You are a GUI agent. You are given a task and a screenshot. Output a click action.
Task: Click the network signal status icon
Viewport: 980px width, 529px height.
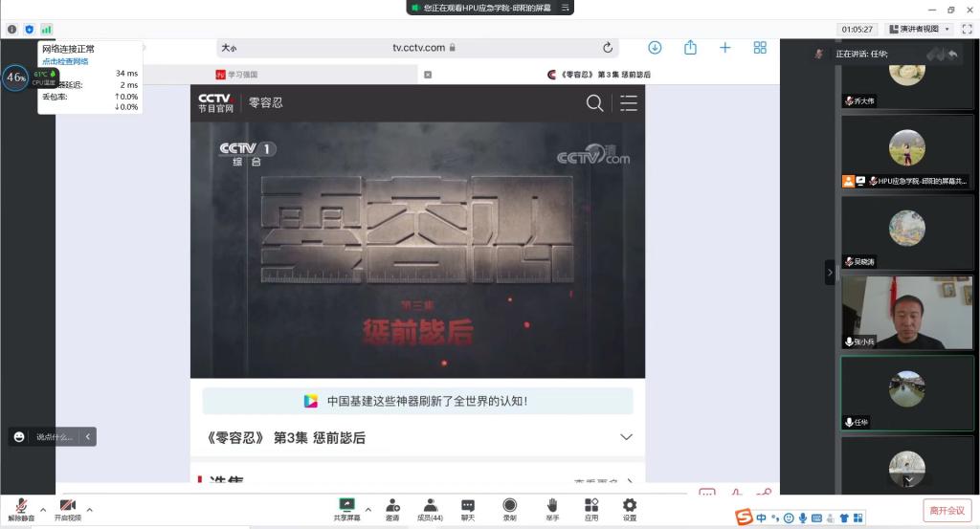[x=47, y=30]
